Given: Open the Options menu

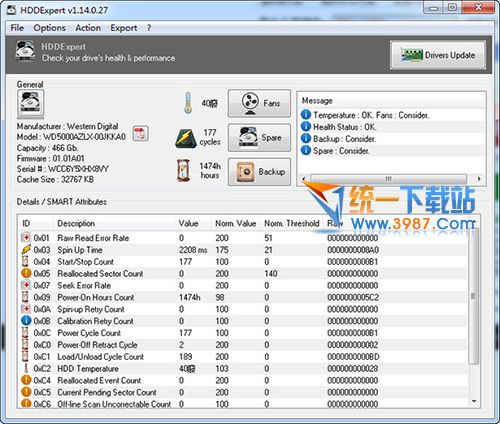Looking at the screenshot, I should (49, 28).
